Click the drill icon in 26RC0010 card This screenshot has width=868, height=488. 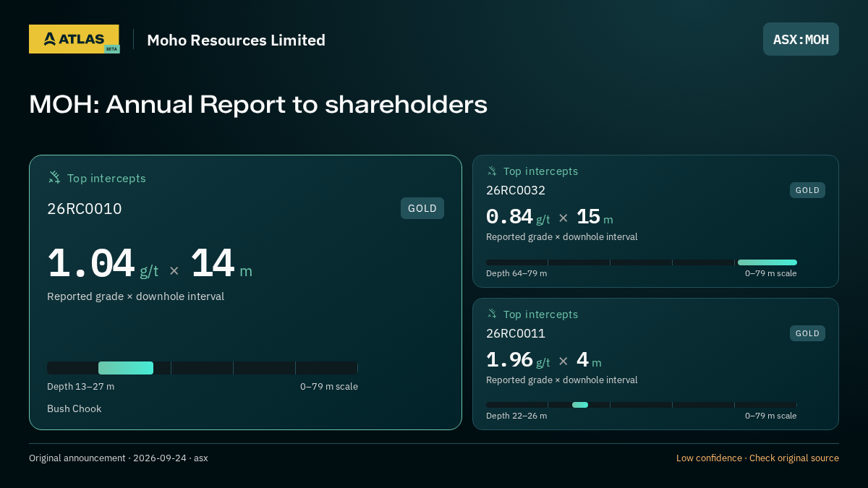(54, 177)
